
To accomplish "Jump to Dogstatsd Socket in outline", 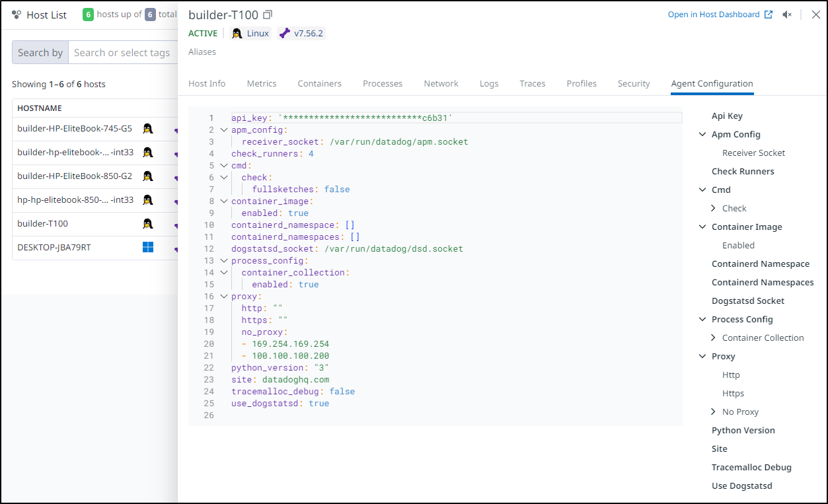I will coord(748,301).
